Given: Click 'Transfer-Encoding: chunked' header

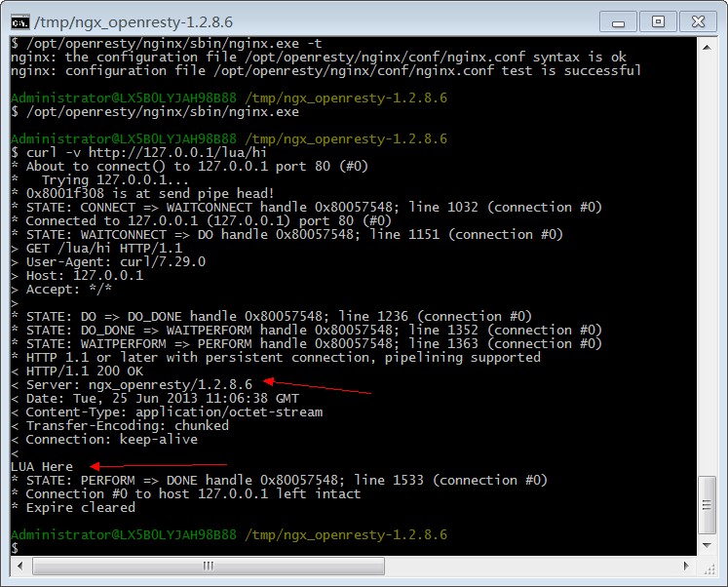Looking at the screenshot, I should (x=120, y=426).
